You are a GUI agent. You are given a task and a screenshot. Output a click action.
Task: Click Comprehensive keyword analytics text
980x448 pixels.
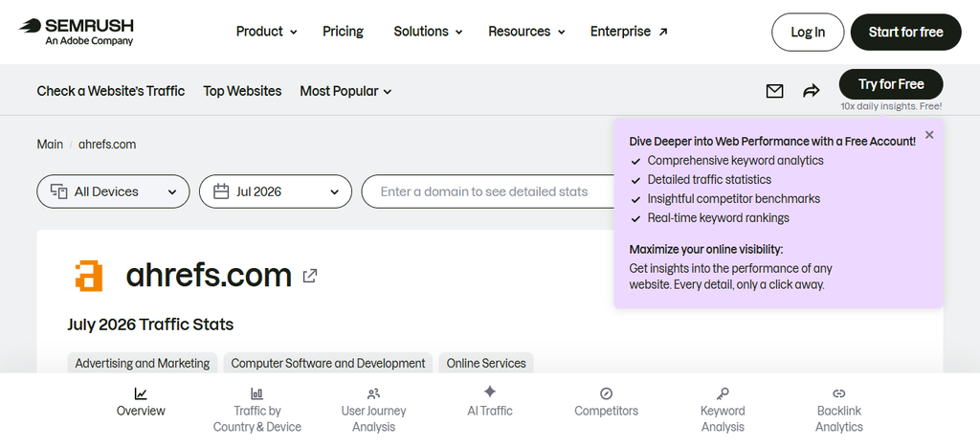click(x=736, y=161)
